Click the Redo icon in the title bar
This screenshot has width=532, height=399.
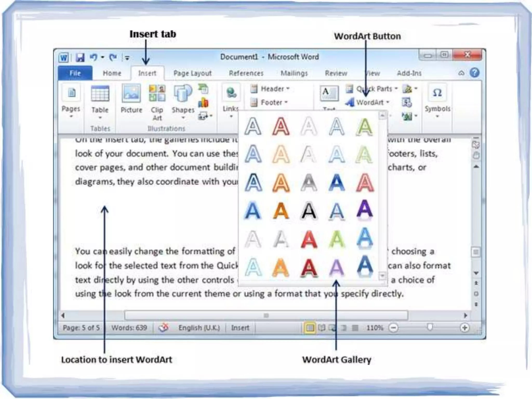[113, 57]
